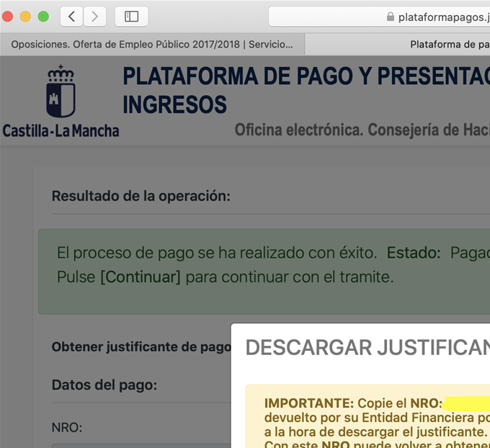Click the padlock icon in the address bar
490x448 pixels.
coord(391,17)
